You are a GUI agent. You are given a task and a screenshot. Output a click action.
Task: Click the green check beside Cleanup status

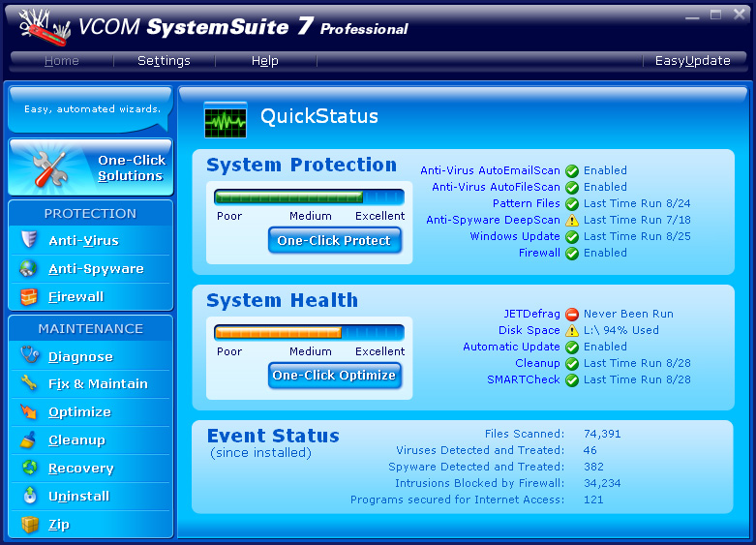pyautogui.click(x=572, y=364)
